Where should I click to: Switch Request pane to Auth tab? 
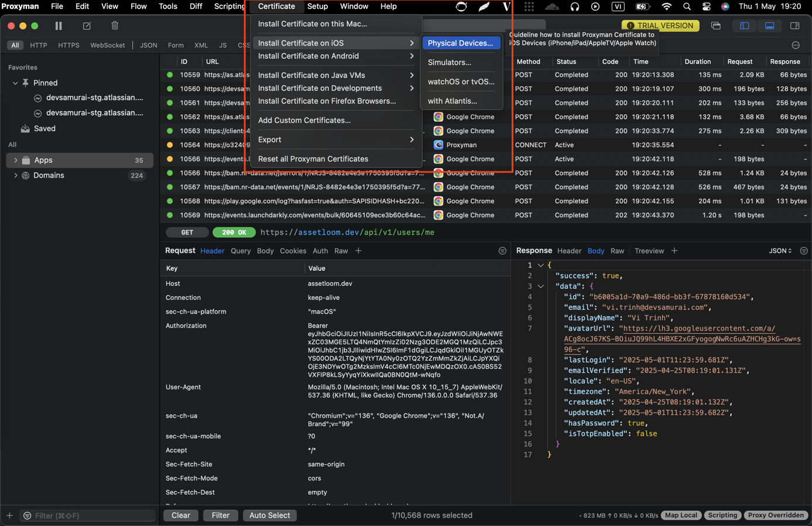(x=320, y=251)
